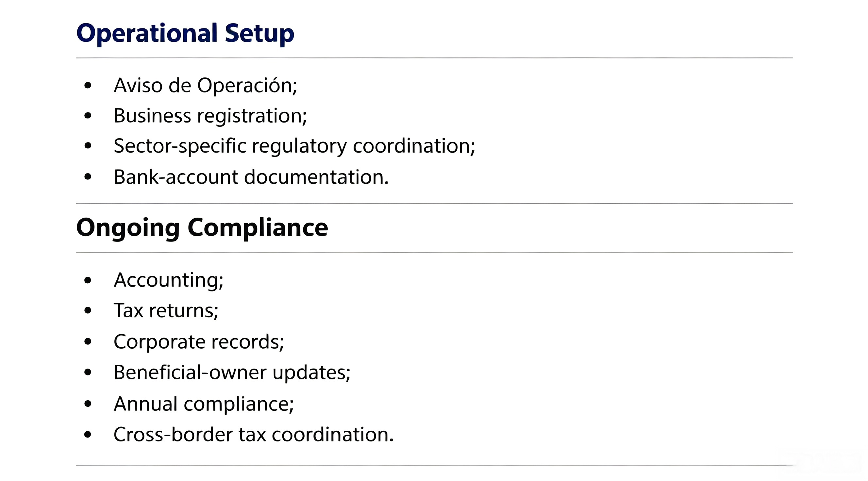The image size is (868, 481).
Task: Click the Bank-account documentation item
Action: tap(251, 177)
